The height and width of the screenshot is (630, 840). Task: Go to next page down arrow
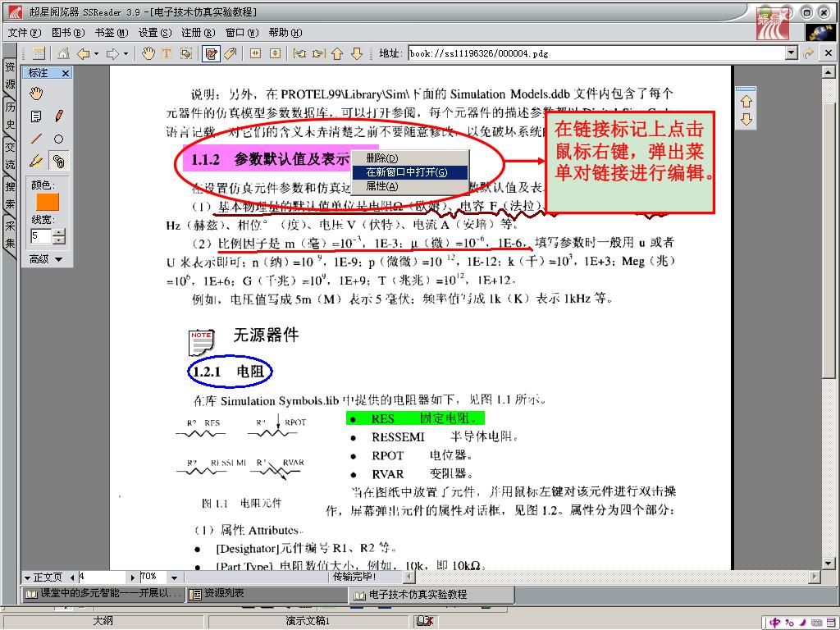[357, 53]
